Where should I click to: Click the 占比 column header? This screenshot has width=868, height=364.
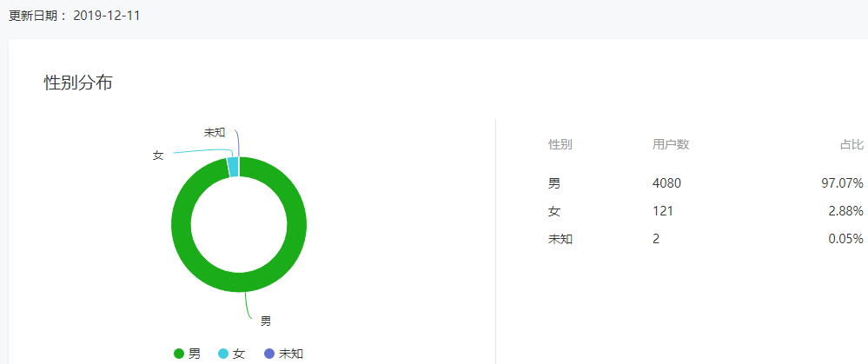(851, 145)
